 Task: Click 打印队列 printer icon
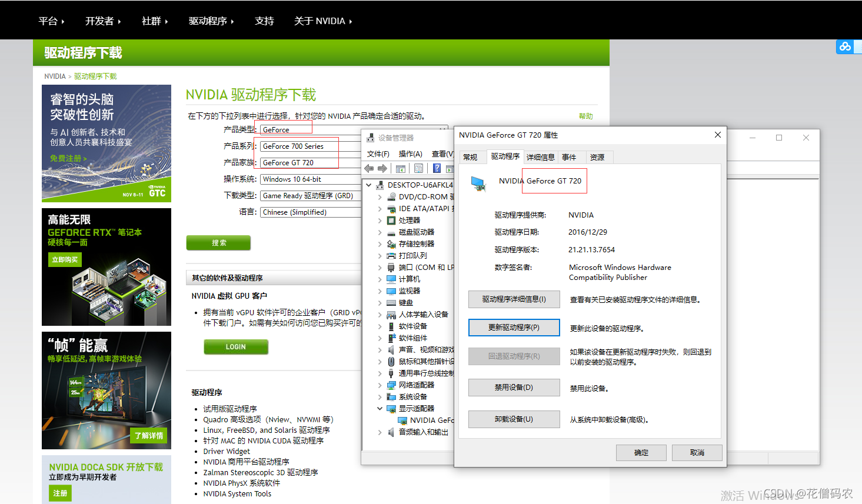pyautogui.click(x=391, y=255)
